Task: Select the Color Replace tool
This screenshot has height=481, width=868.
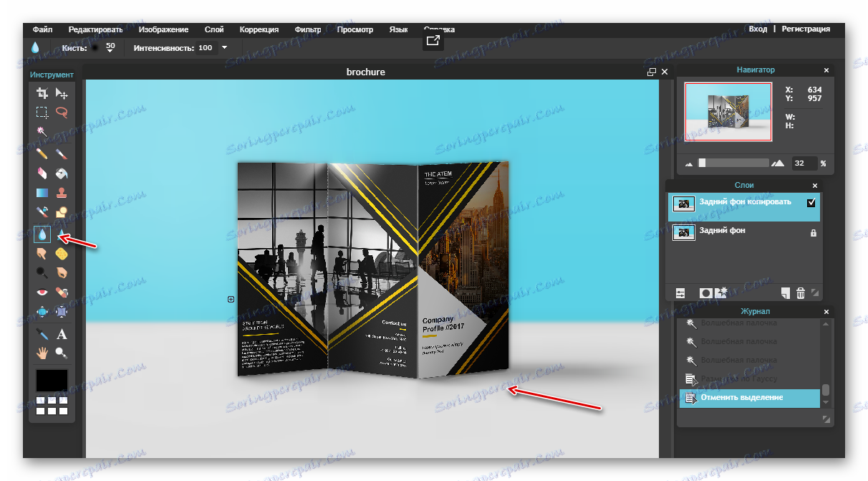Action: pyautogui.click(x=42, y=213)
